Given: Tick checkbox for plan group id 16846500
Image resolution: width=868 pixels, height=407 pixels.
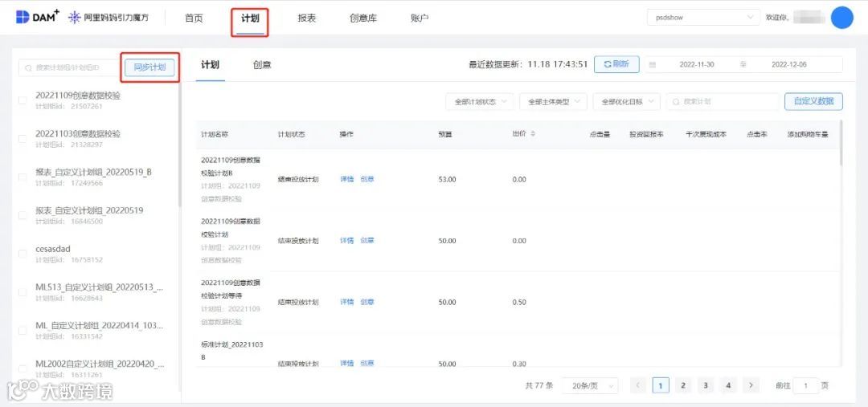Looking at the screenshot, I should click(x=23, y=215).
